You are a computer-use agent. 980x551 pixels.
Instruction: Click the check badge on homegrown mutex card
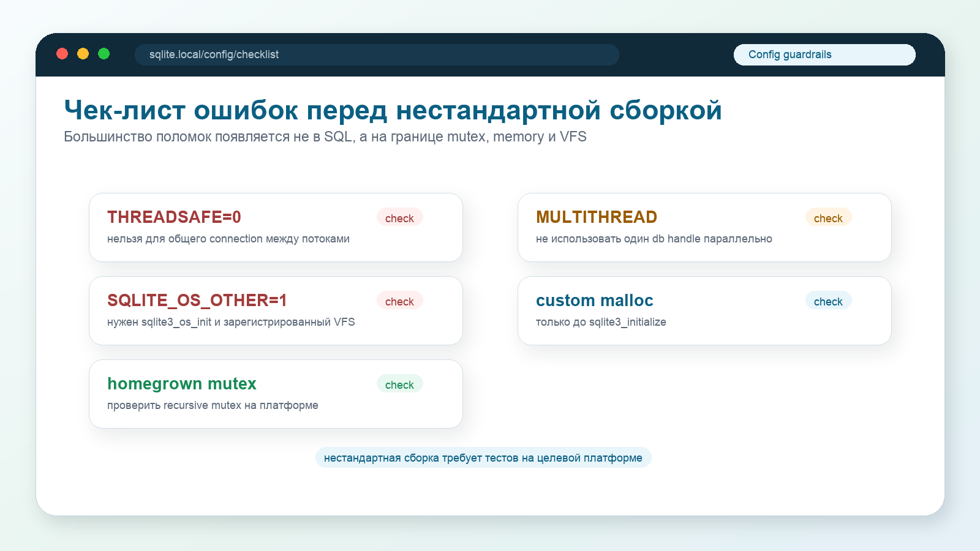click(x=399, y=384)
